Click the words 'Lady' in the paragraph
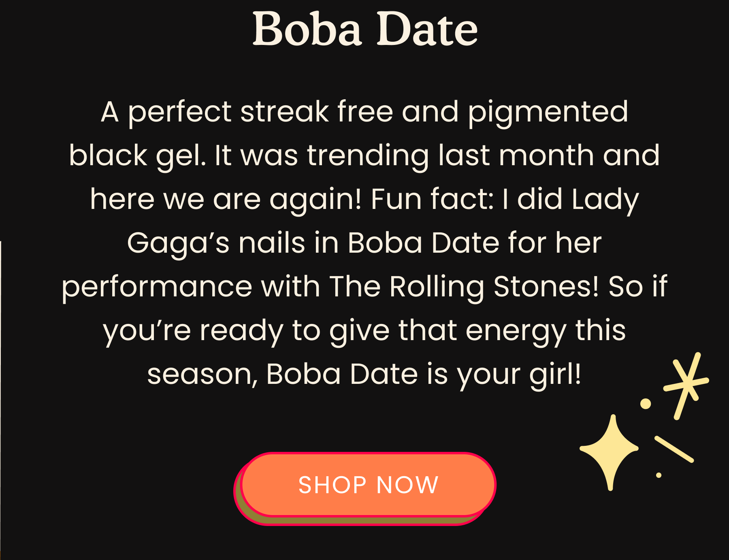The width and height of the screenshot is (729, 560). (605, 200)
